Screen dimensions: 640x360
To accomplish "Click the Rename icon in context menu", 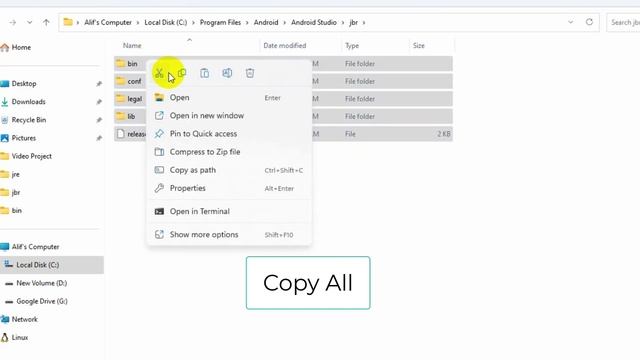I will tap(227, 73).
